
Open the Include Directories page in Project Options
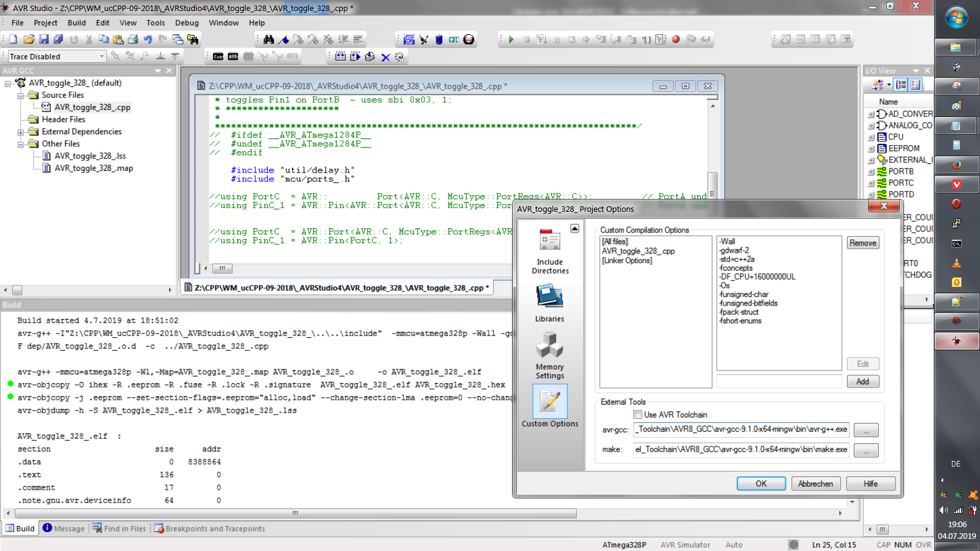coord(550,252)
